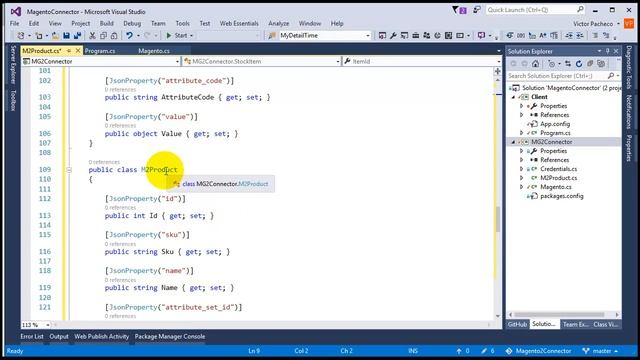Open file with the Open File icon
Screen dimensions: 640x360
point(55,36)
